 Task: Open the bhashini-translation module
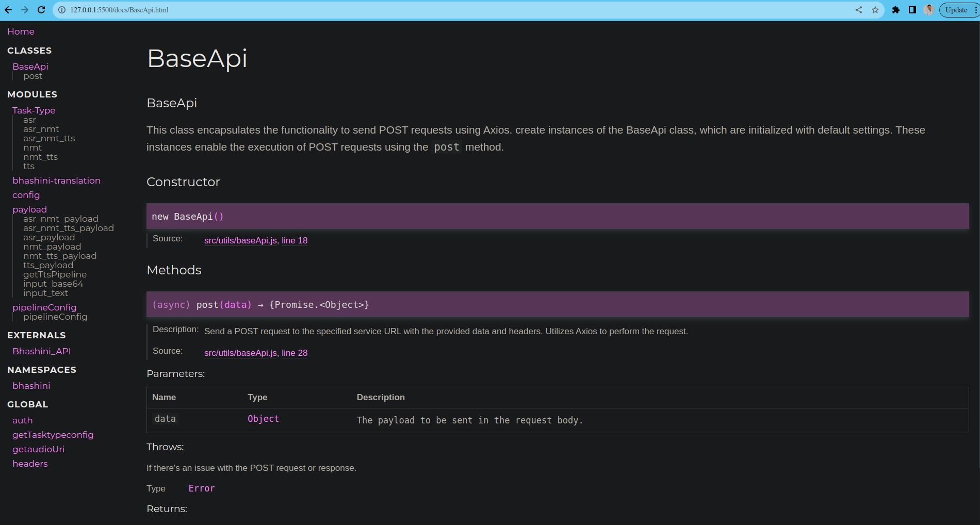pos(57,181)
